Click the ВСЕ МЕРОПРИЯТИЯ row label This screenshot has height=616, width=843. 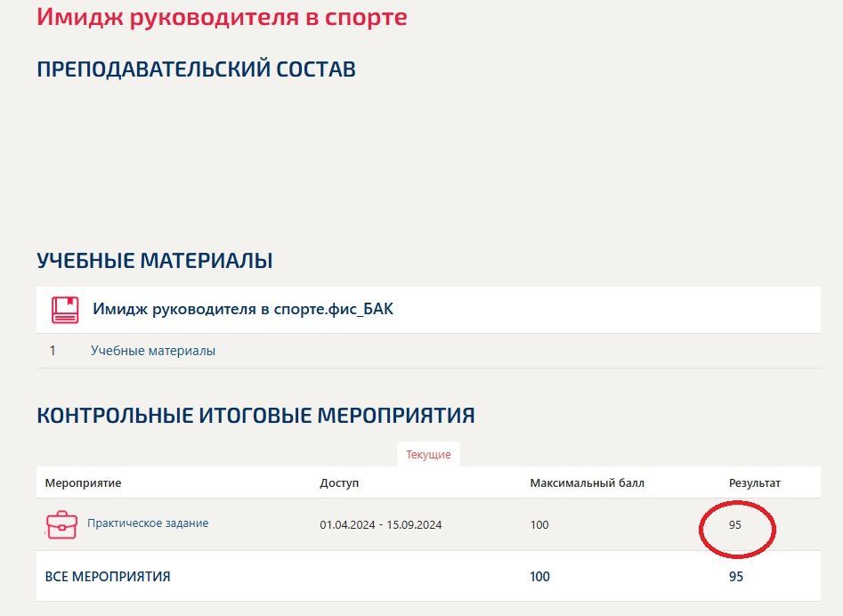tap(108, 577)
